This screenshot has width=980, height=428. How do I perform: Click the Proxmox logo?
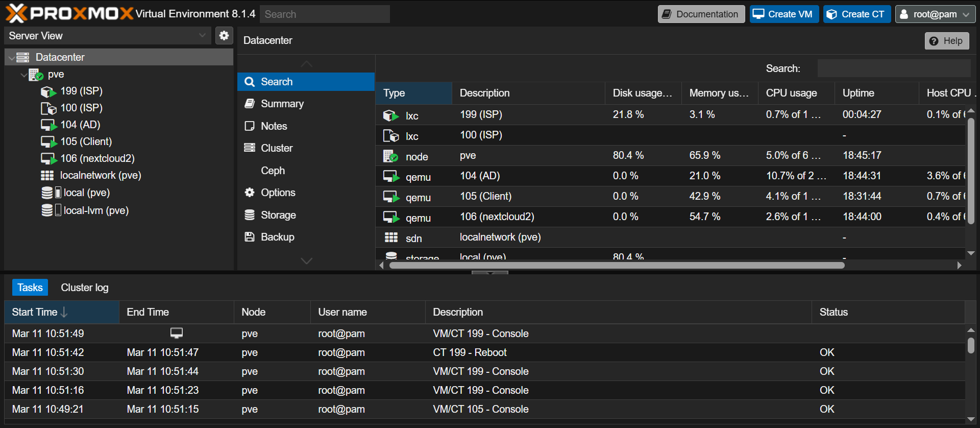pyautogui.click(x=70, y=14)
